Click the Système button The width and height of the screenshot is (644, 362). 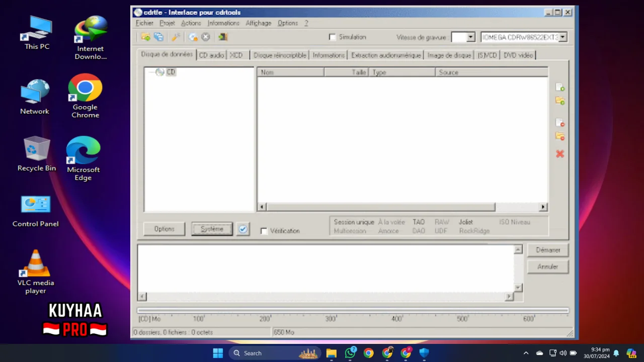[x=212, y=229]
